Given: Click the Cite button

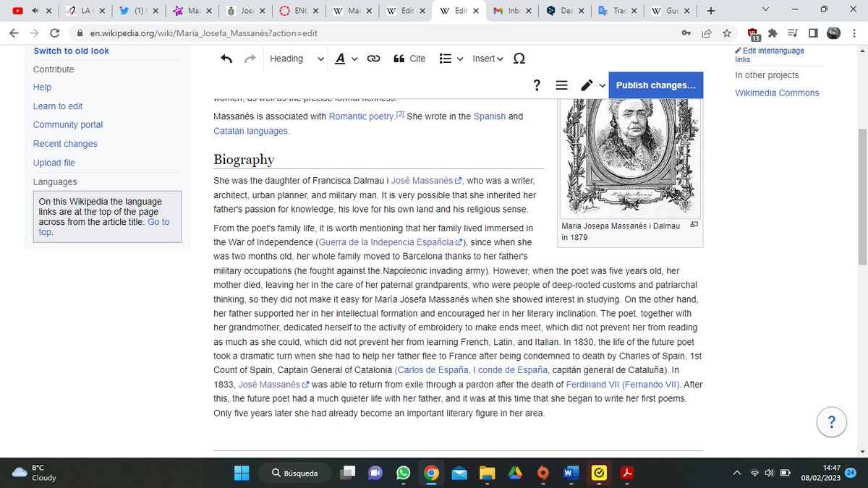Looking at the screenshot, I should pos(409,59).
